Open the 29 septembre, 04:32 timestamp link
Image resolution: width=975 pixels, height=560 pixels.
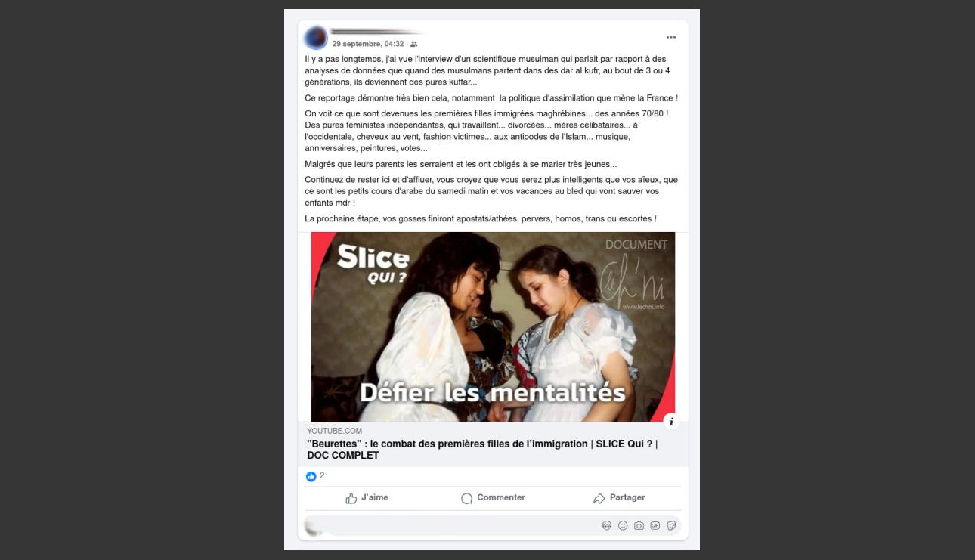(x=368, y=44)
